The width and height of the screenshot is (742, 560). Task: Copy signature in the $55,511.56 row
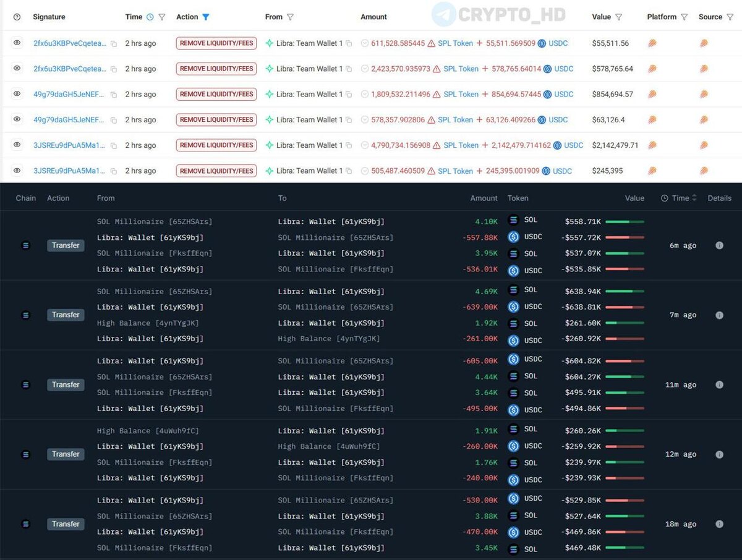point(113,44)
